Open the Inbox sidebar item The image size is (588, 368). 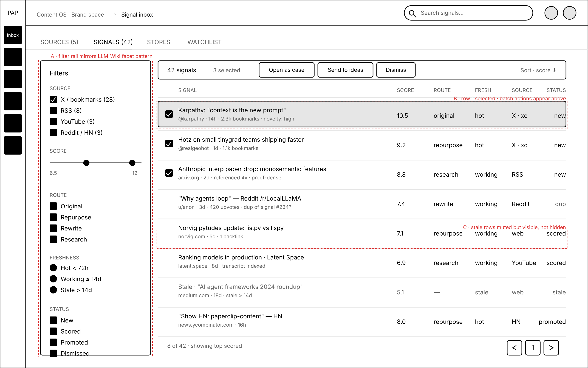(x=13, y=35)
